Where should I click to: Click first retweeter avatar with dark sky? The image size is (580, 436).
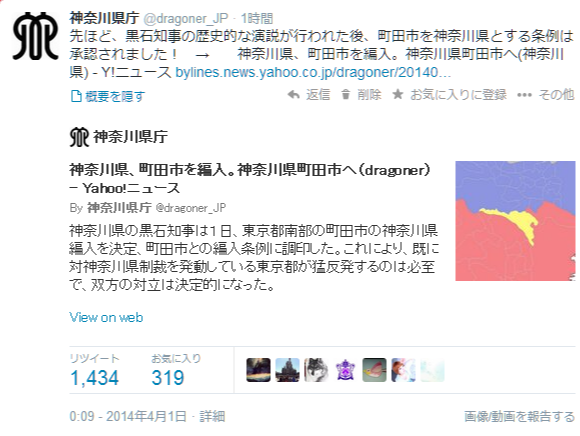pos(258,370)
